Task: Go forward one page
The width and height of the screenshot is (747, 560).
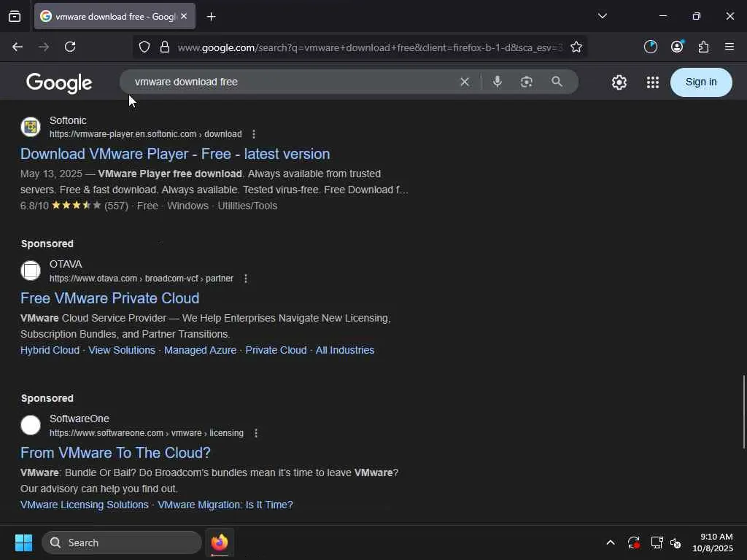Action: click(43, 47)
